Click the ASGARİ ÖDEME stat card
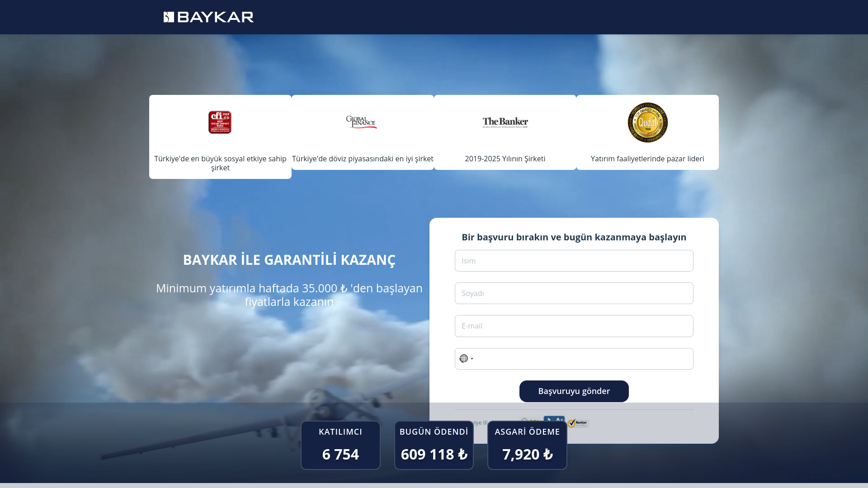This screenshot has width=868, height=488. [527, 445]
